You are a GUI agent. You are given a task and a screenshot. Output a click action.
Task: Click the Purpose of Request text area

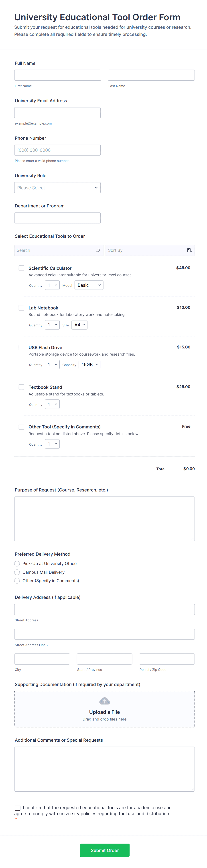tap(104, 519)
